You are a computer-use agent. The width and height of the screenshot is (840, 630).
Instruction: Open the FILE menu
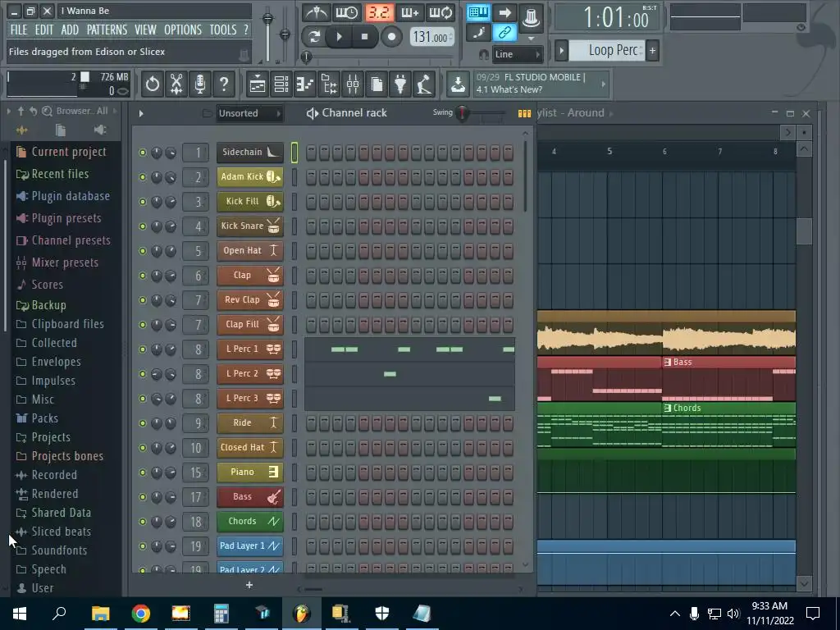[x=19, y=30]
